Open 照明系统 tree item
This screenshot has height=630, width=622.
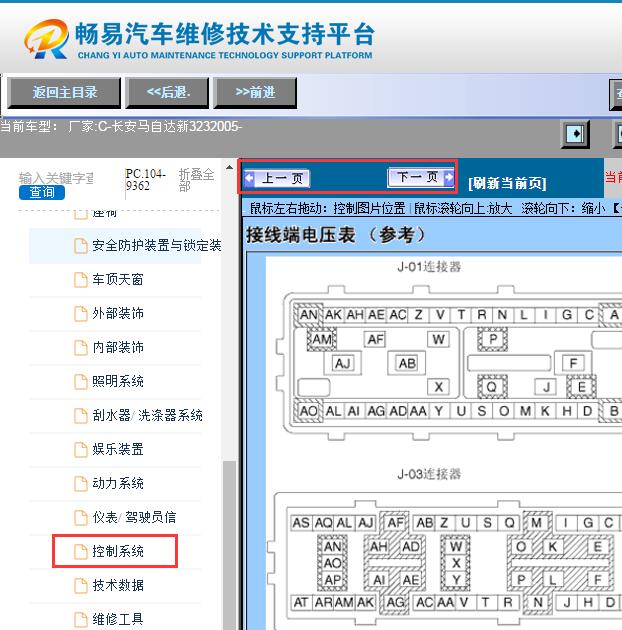pyautogui.click(x=118, y=381)
